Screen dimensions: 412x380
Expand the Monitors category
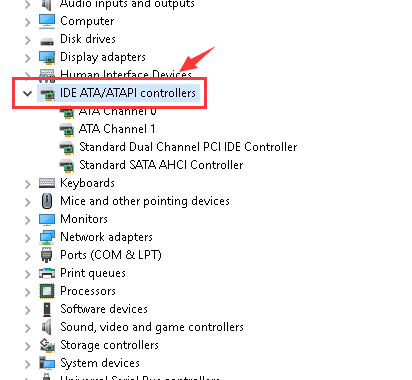click(28, 220)
